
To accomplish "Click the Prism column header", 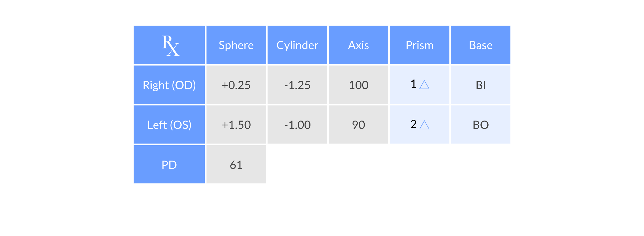I will 419,45.
